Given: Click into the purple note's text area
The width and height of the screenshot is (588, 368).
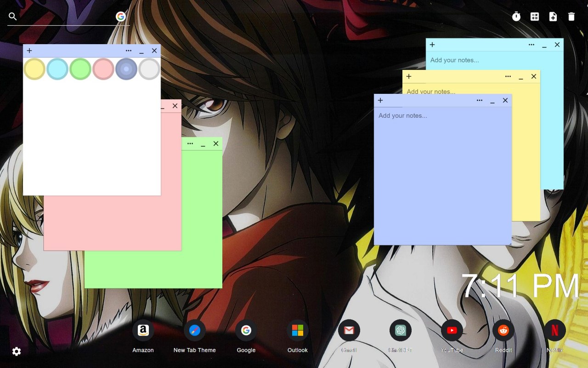Looking at the screenshot, I should [443, 176].
